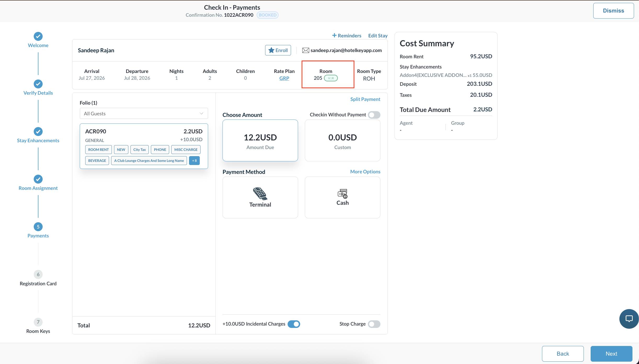Click the MISC CHARGE tag

(x=186, y=150)
